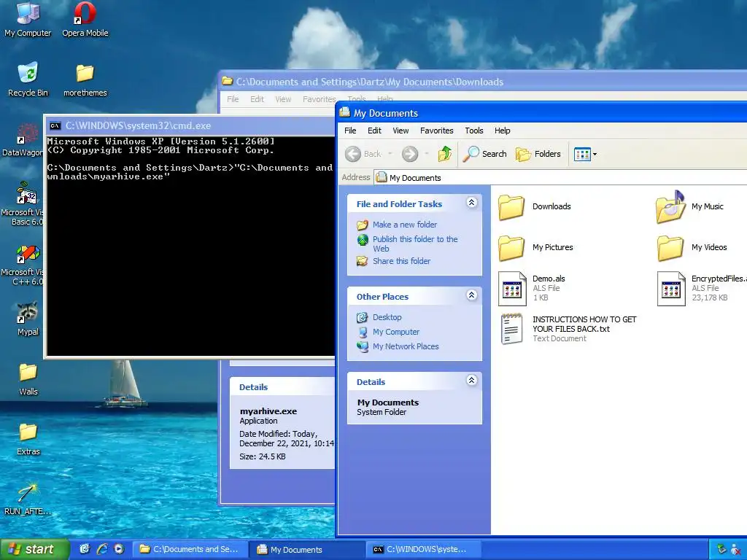
Task: Open the View menu in My Documents
Action: (x=400, y=131)
